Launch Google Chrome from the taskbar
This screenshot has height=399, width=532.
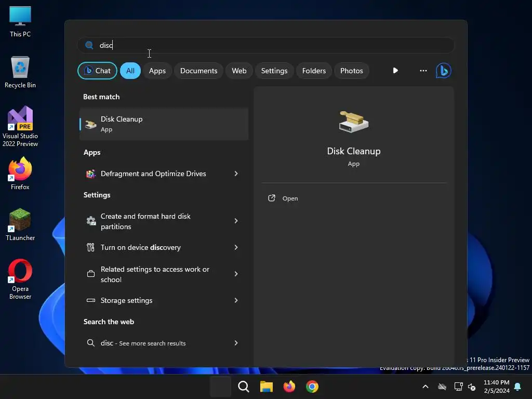312,387
